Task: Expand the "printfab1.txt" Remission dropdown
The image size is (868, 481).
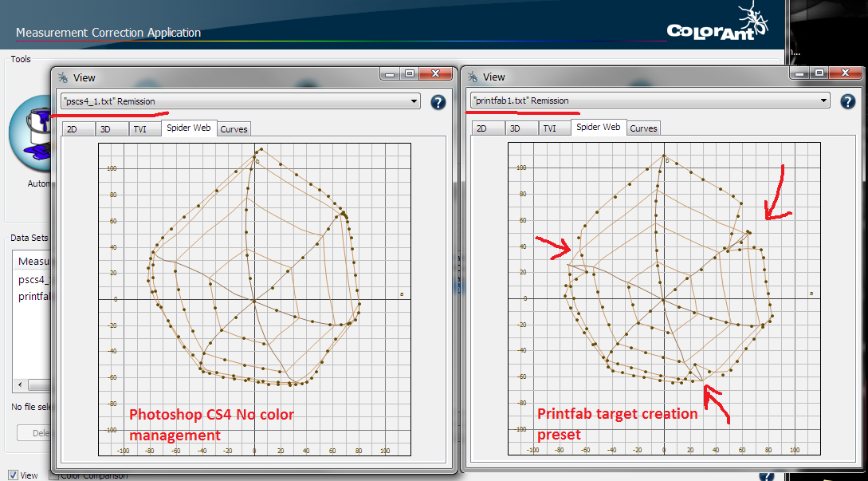Action: [823, 101]
